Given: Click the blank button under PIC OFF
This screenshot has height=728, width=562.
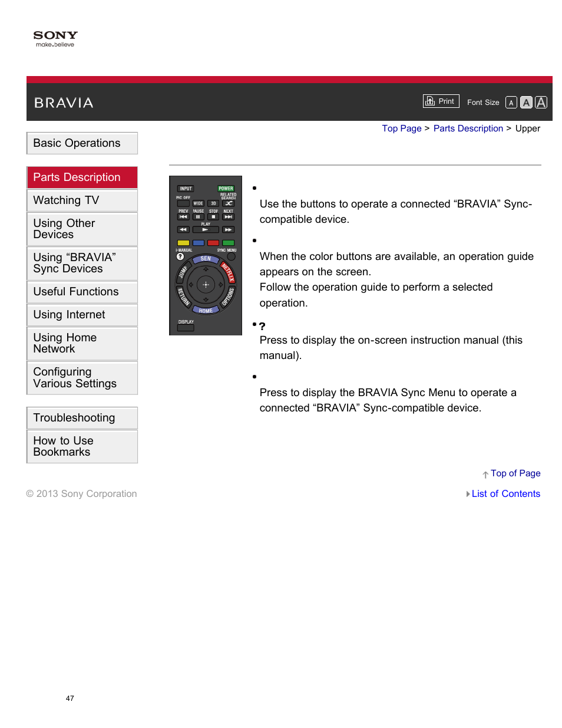Looking at the screenshot, I should coord(183,203).
